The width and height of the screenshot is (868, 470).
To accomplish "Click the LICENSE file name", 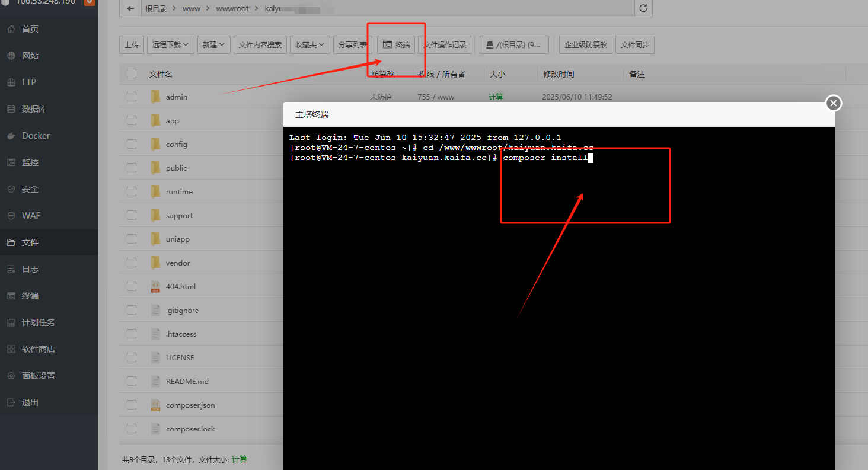I will click(x=180, y=358).
